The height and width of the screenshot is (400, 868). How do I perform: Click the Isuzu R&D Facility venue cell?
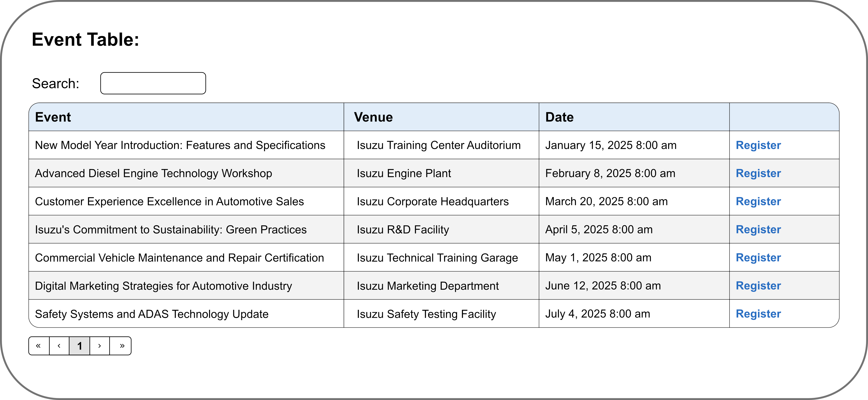tap(403, 229)
